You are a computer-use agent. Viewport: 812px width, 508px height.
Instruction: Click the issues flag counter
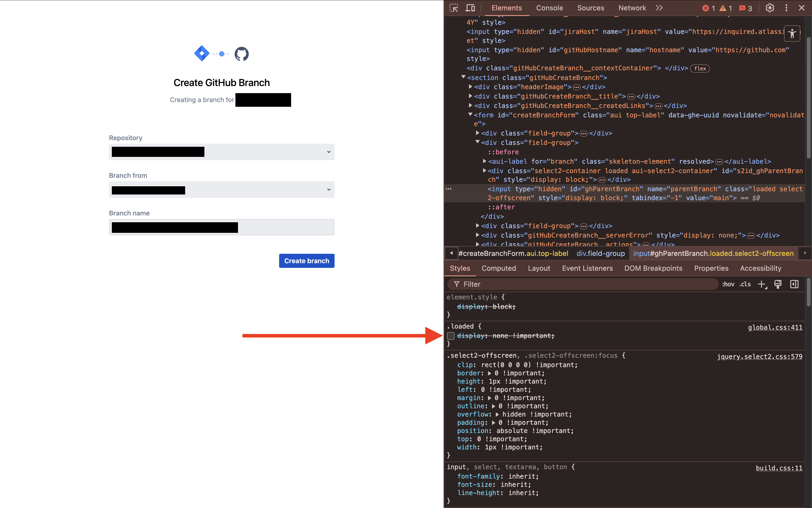[x=746, y=8]
